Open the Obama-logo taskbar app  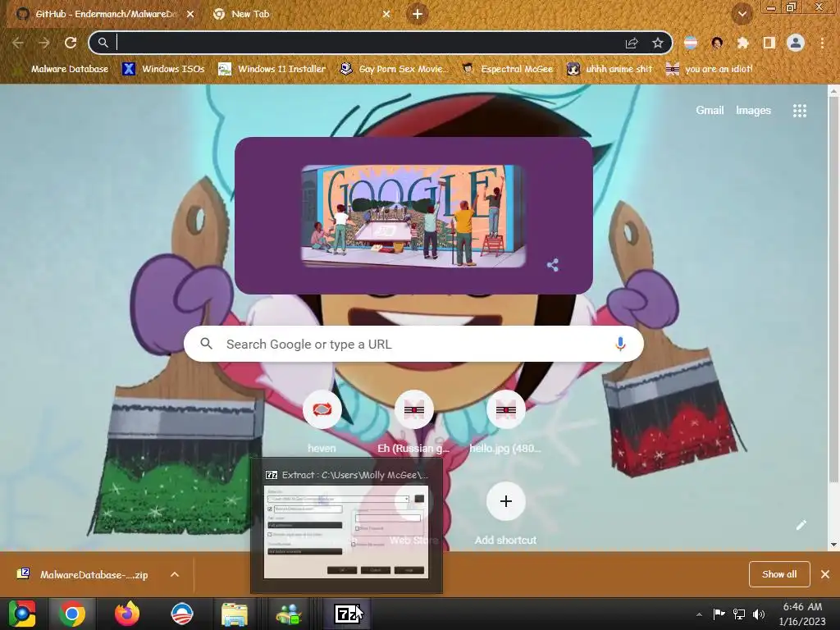point(181,614)
